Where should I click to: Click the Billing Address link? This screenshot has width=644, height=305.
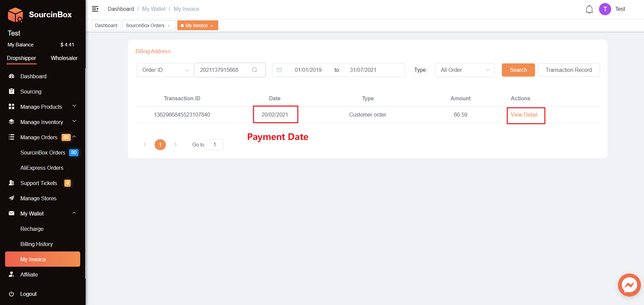153,51
